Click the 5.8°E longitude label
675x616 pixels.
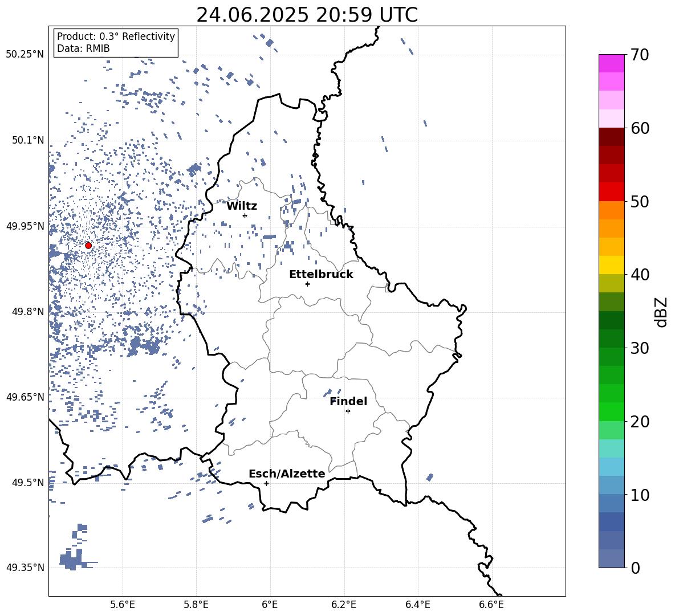coord(196,605)
